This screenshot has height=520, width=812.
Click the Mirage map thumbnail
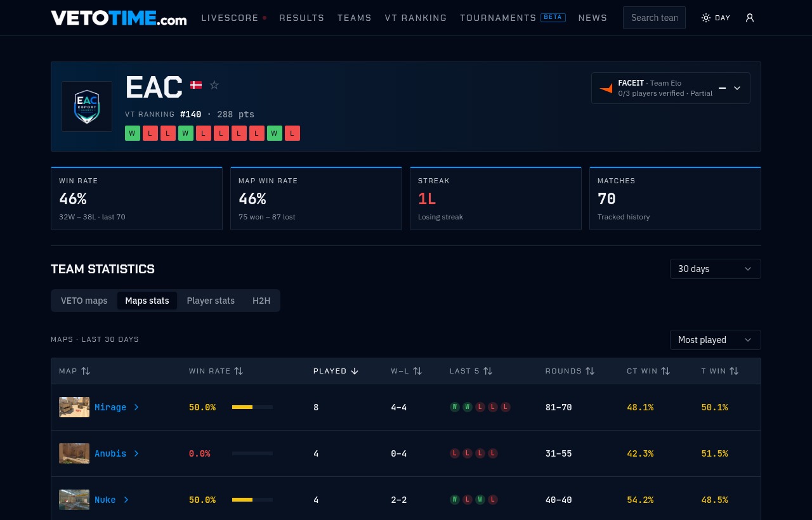click(x=74, y=407)
